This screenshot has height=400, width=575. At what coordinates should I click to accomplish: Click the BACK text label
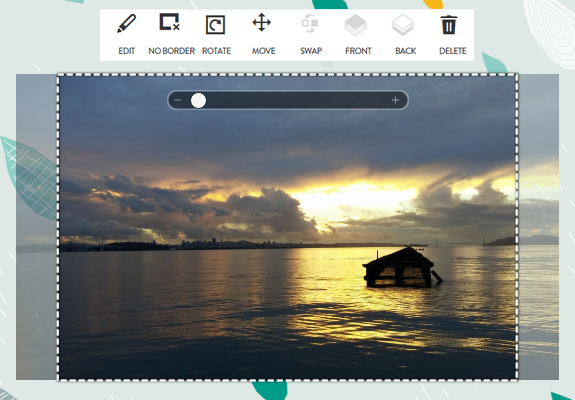pyautogui.click(x=406, y=51)
